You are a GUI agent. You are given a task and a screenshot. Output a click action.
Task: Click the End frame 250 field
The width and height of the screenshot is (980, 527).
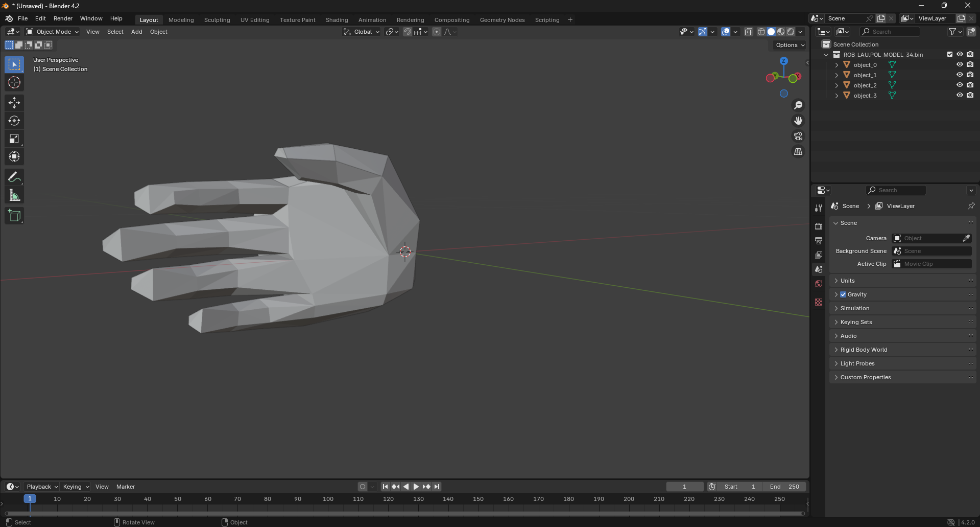pos(784,487)
